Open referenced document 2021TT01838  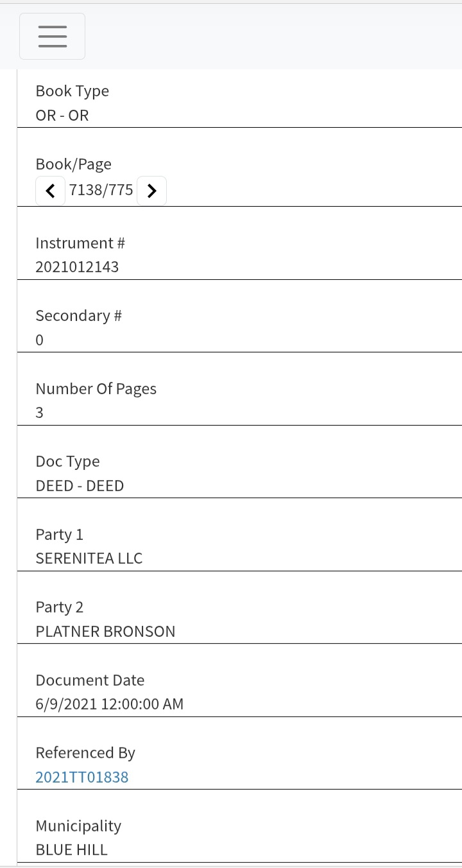point(82,777)
